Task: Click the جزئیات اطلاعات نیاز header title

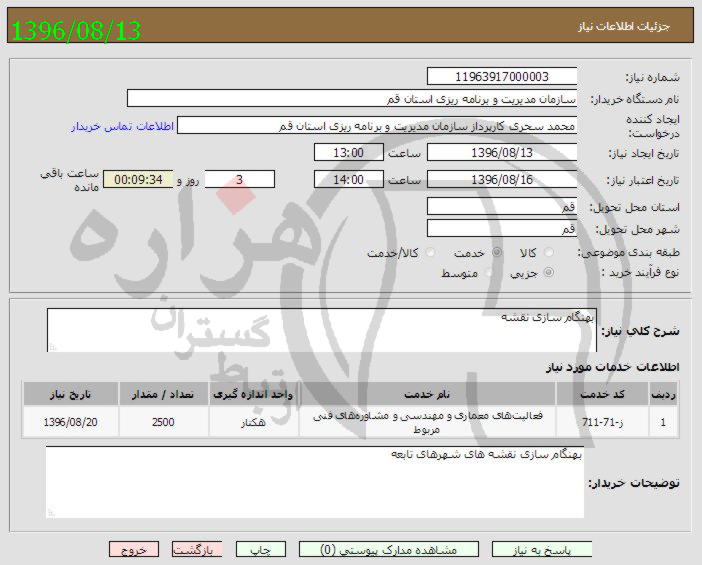Action: coord(624,26)
